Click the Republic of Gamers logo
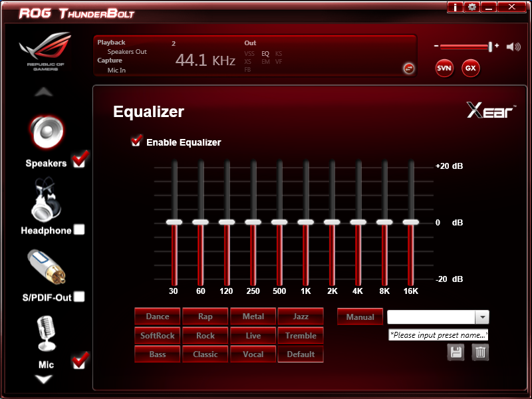 pos(45,51)
